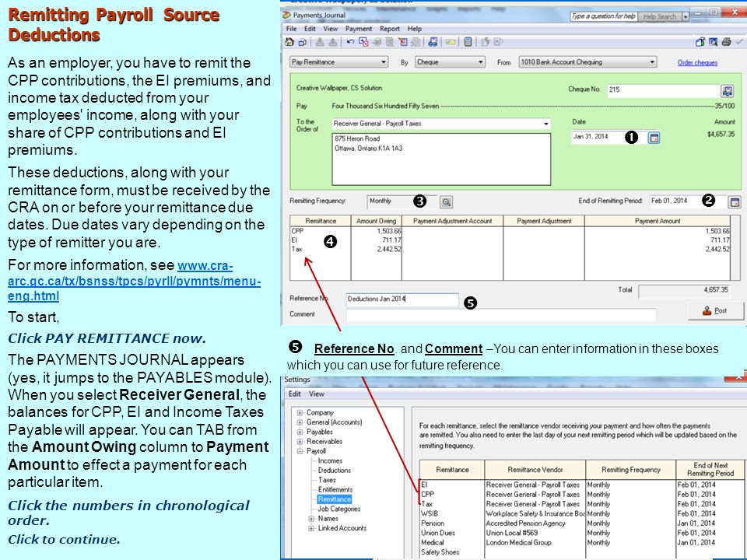Open the Help menu in Payments Journal
The width and height of the screenshot is (747, 560).
pos(415,29)
